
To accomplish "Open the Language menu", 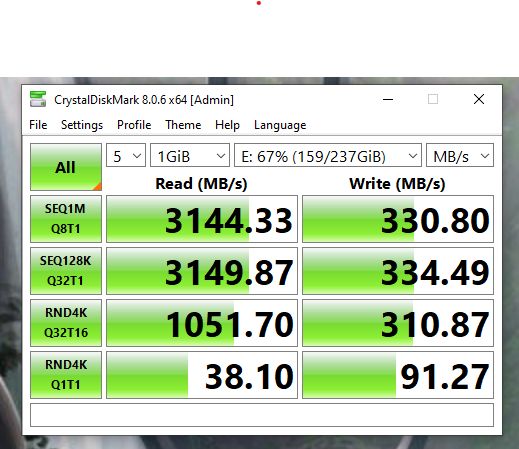I will (280, 125).
